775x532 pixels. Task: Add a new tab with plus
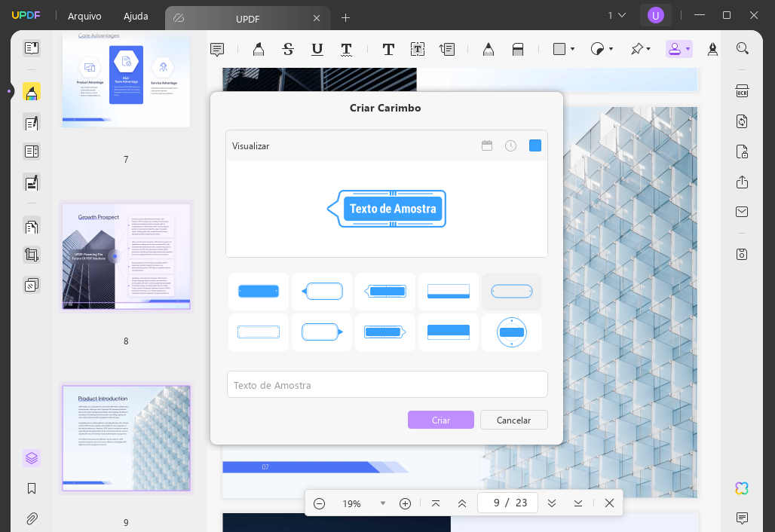click(x=345, y=18)
